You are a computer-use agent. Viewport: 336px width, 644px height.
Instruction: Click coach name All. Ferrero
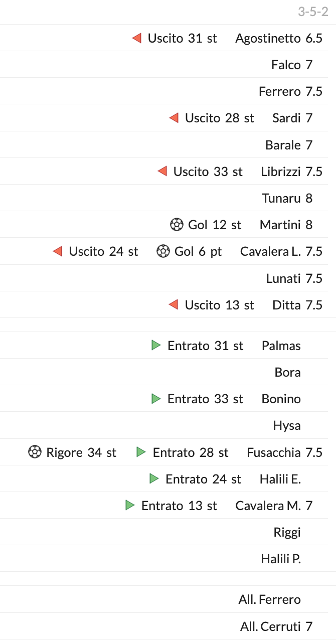point(269,599)
